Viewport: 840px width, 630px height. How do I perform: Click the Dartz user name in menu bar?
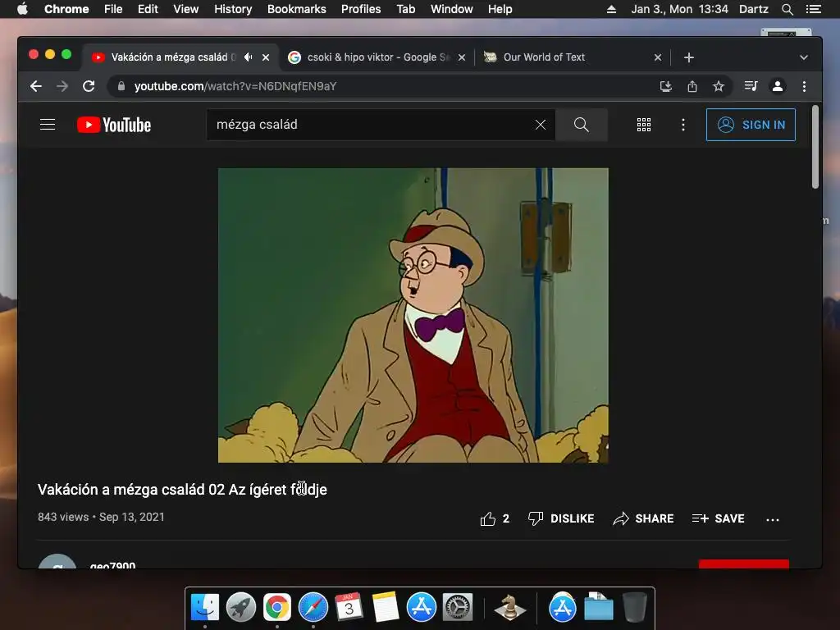point(753,9)
